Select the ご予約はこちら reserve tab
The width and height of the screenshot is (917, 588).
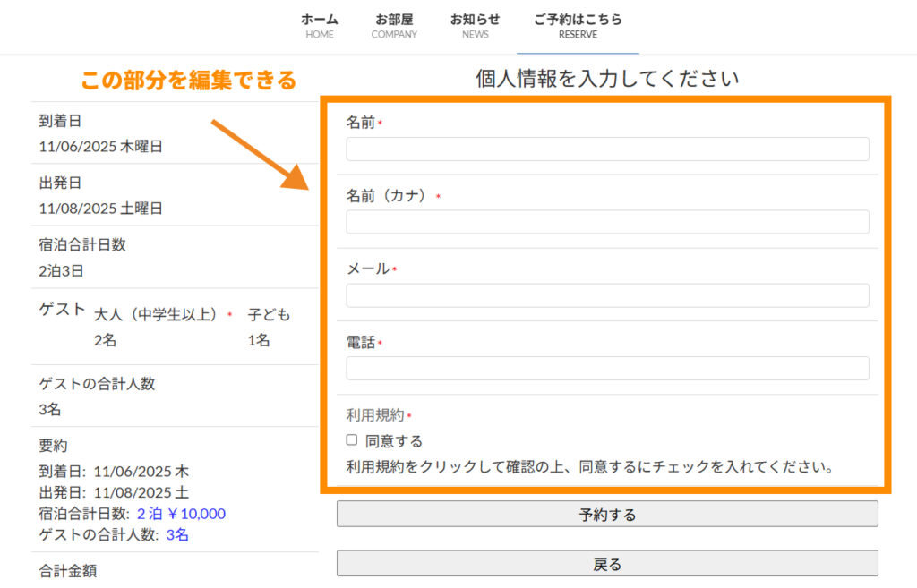(x=577, y=26)
